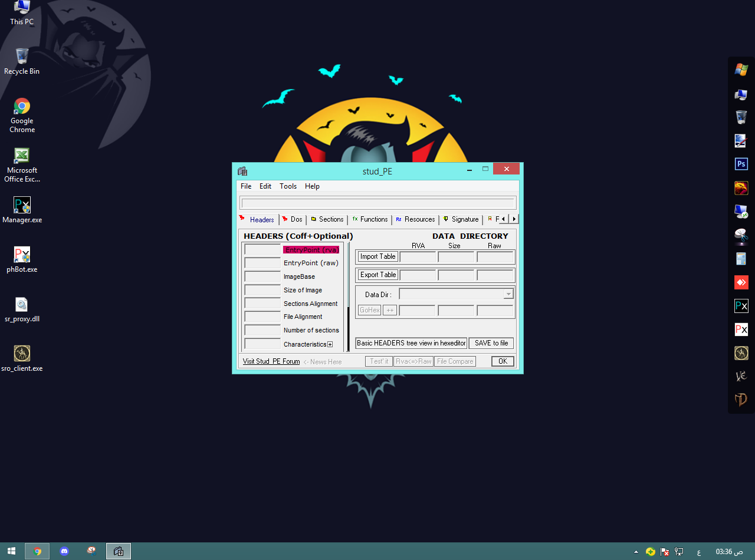
Task: Select sro_client.exe on the desktop
Action: click(22, 358)
